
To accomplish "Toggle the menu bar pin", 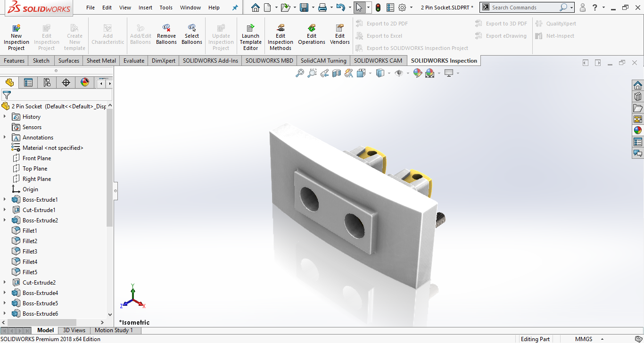I will pyautogui.click(x=235, y=8).
